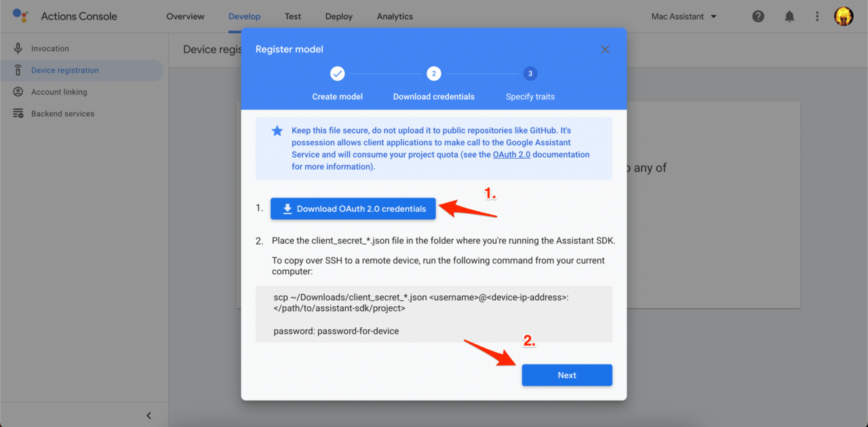Open the Analytics section
868x427 pixels.
click(394, 16)
